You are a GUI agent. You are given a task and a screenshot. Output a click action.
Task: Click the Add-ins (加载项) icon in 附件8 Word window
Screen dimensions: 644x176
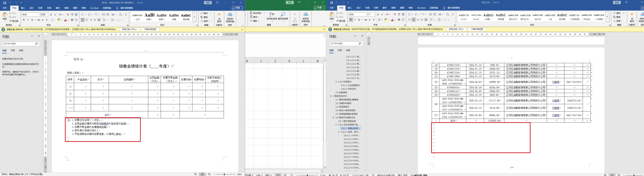[x=219, y=18]
